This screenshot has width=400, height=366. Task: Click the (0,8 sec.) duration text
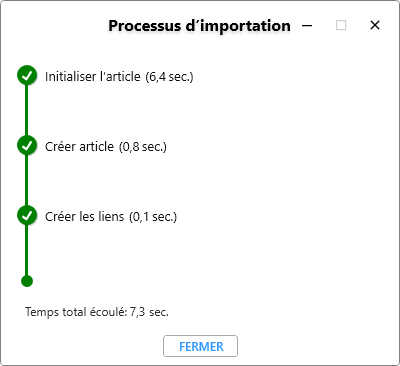143,147
